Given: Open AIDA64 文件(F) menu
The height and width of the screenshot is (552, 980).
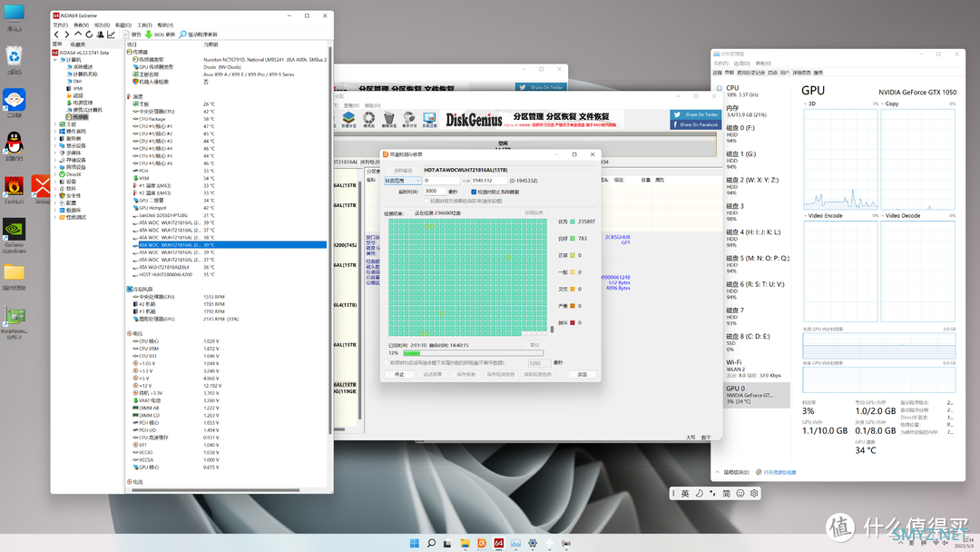Looking at the screenshot, I should (60, 25).
